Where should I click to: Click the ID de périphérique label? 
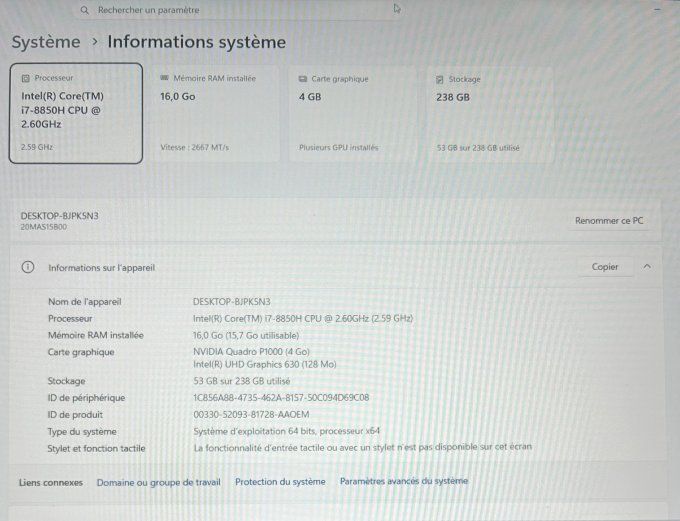[x=86, y=398]
